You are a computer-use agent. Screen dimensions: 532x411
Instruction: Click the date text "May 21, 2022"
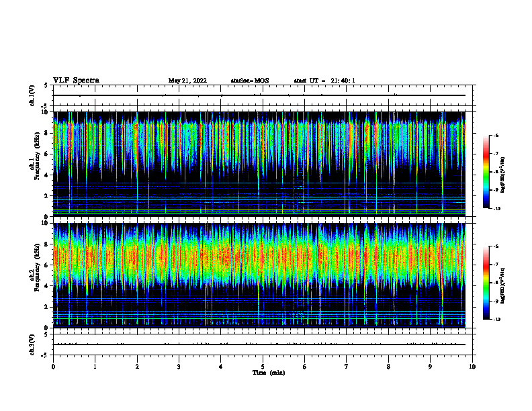pyautogui.click(x=187, y=81)
